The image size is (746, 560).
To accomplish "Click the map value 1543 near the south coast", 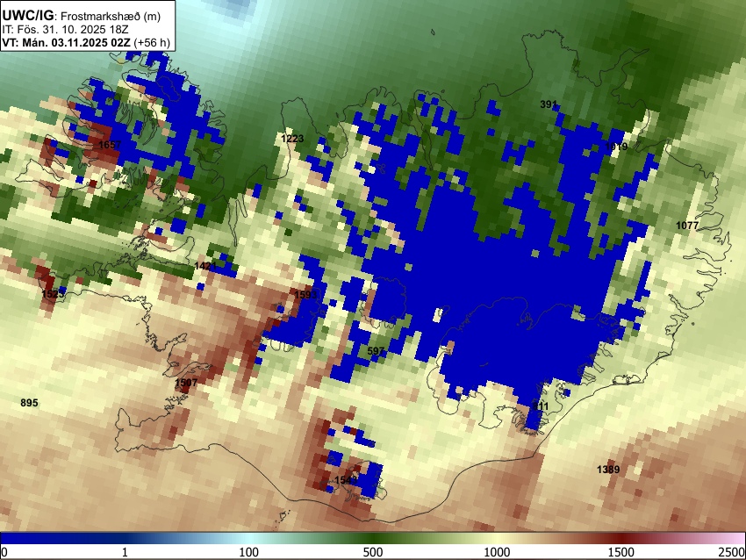I will pyautogui.click(x=346, y=480).
